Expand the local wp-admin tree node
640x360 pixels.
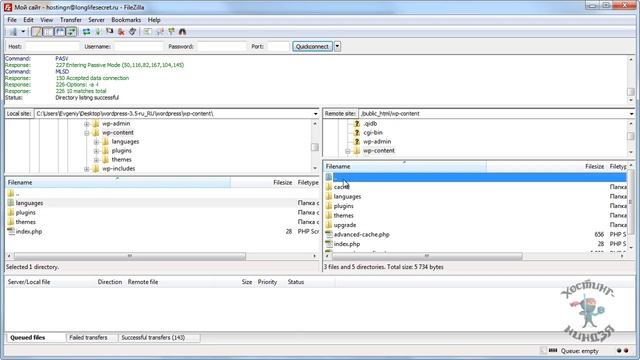pos(87,124)
